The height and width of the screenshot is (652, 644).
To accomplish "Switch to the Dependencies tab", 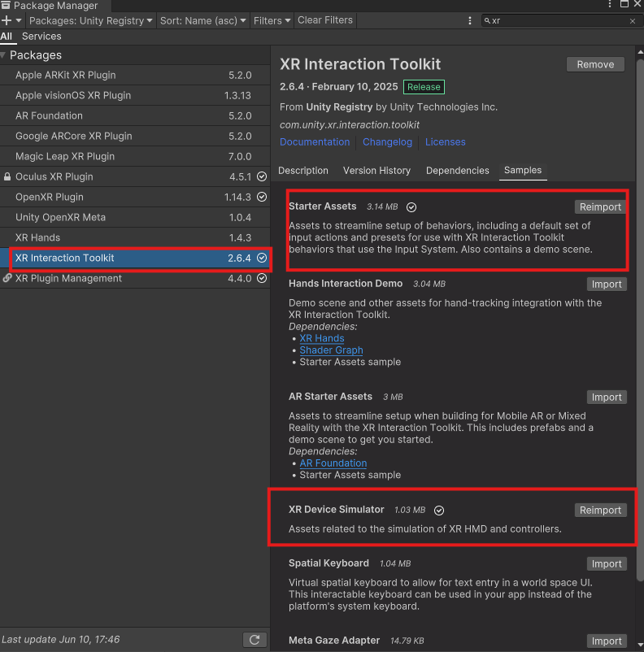I will [x=457, y=171].
